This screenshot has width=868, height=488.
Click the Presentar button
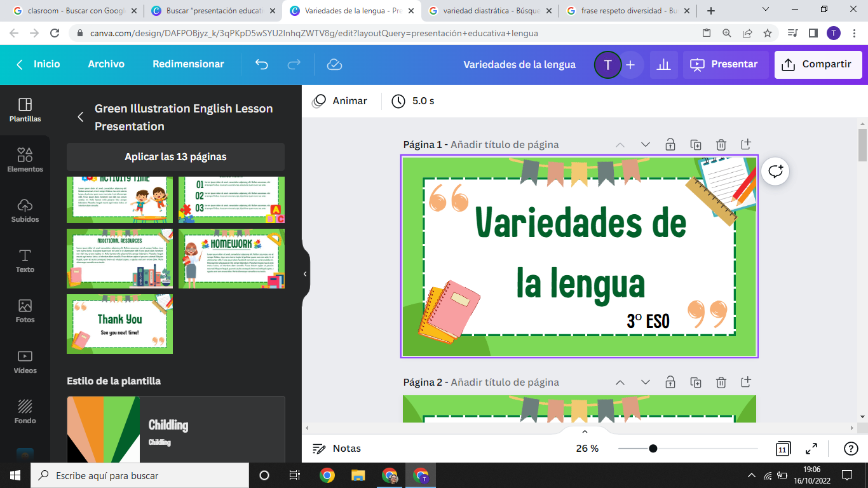pyautogui.click(x=726, y=65)
